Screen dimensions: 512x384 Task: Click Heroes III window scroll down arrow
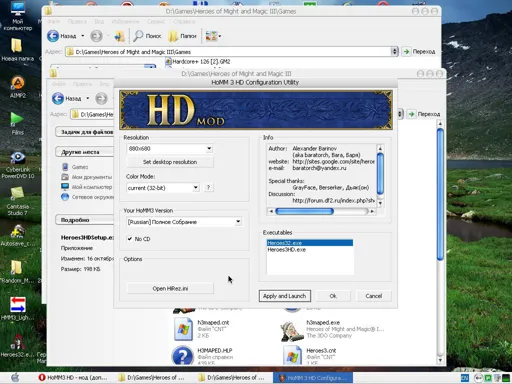pos(440,360)
